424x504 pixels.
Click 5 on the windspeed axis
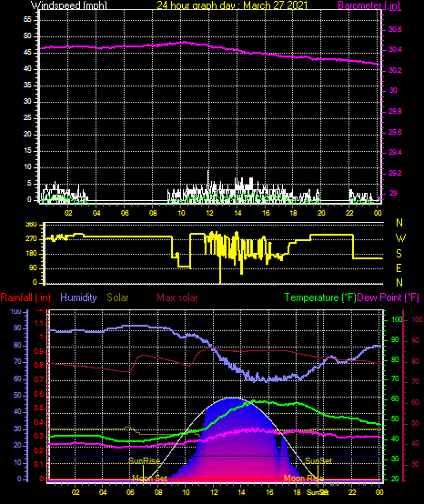(30, 184)
